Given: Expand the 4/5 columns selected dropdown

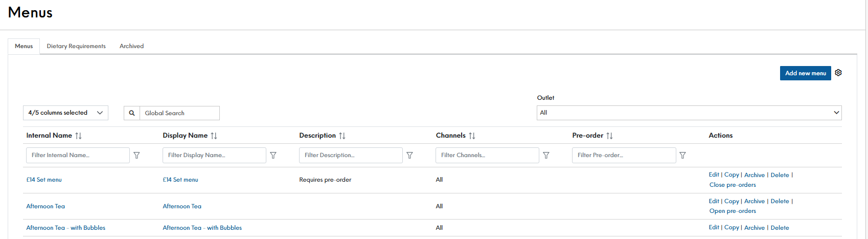Looking at the screenshot, I should coord(65,113).
